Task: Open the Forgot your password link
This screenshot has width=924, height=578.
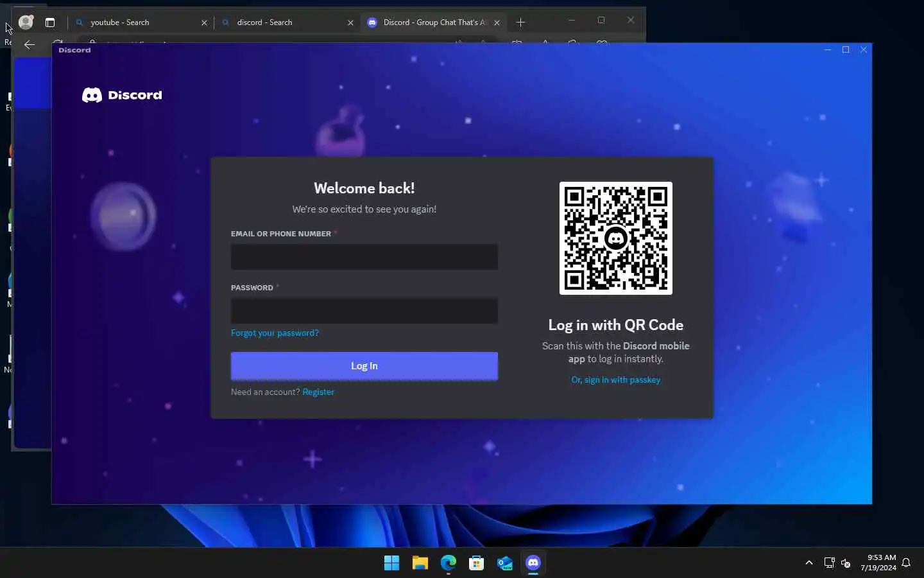Action: pyautogui.click(x=275, y=333)
